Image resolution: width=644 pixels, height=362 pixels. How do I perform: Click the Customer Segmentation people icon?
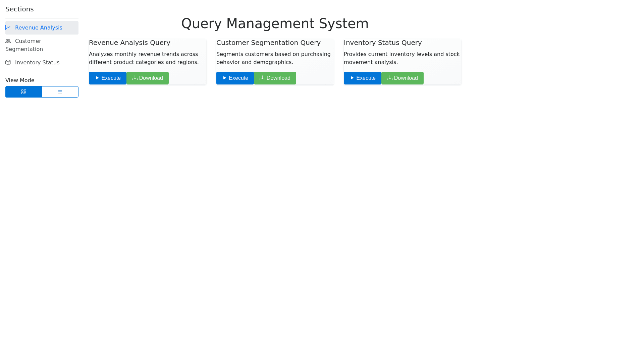8,41
